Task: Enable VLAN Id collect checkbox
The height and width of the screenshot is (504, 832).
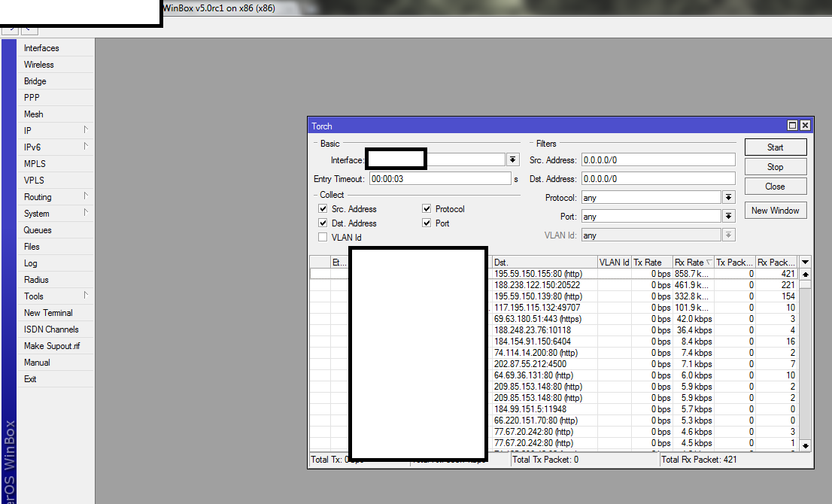Action: pyautogui.click(x=323, y=237)
